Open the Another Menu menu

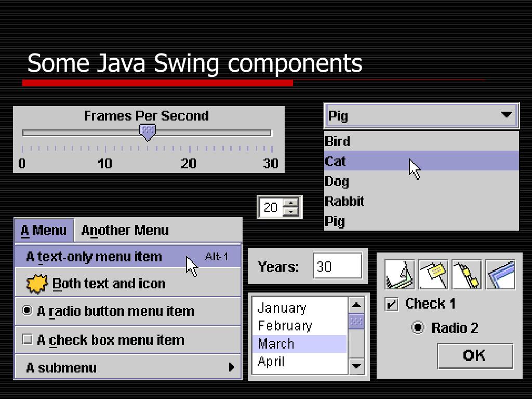125,230
